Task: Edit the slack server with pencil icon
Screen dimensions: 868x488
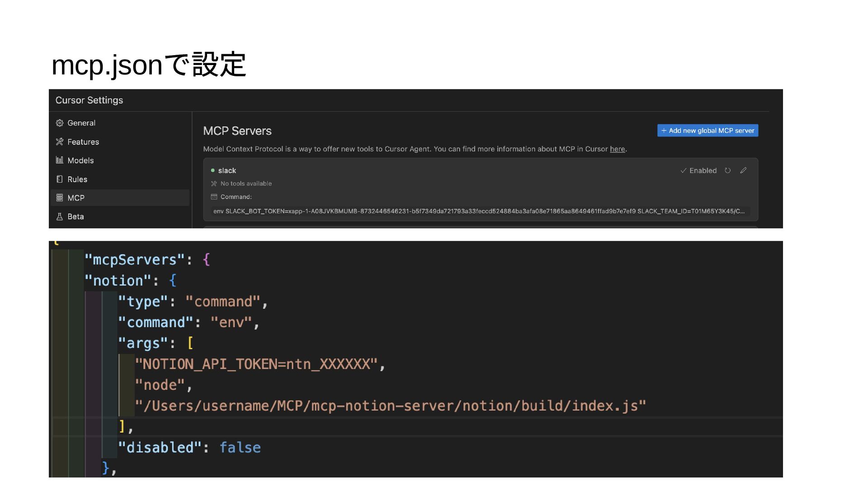Action: click(x=743, y=170)
